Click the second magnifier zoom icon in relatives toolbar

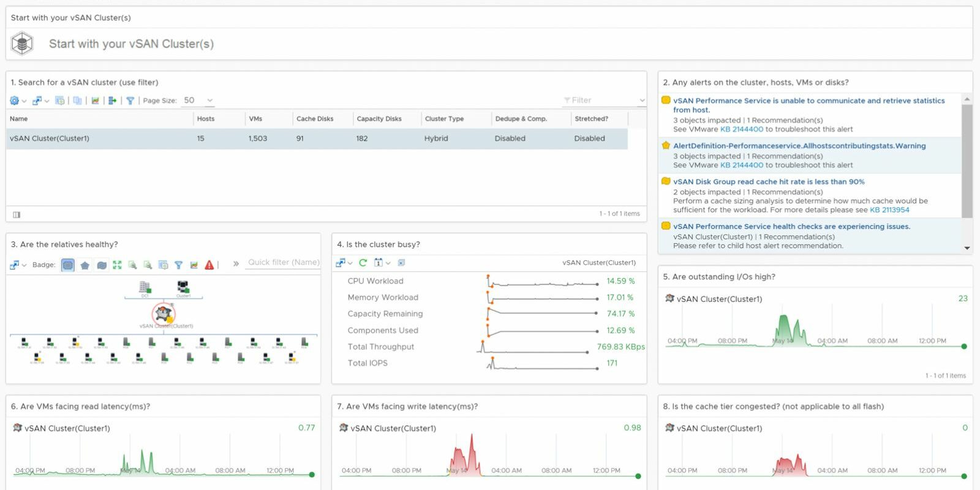coord(148,265)
